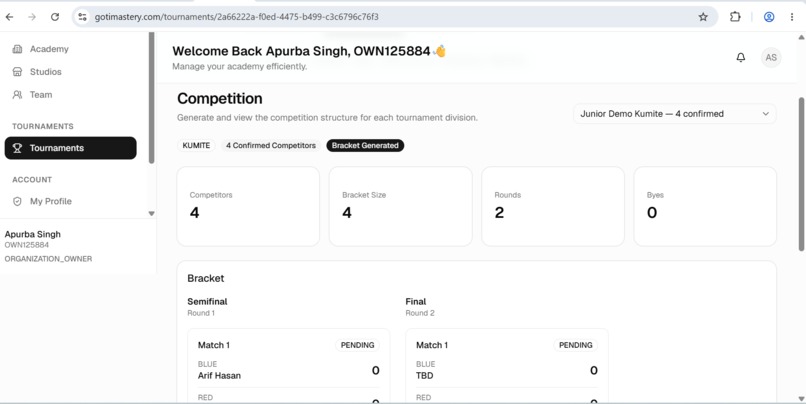
Task: Expand sidebar list with the down arrow
Action: click(x=151, y=213)
